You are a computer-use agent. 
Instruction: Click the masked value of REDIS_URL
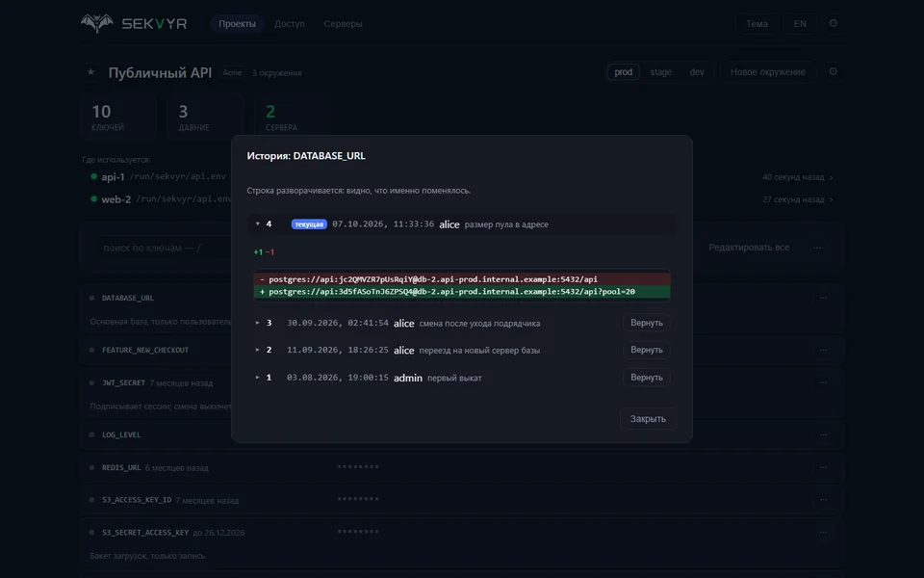(x=358, y=468)
